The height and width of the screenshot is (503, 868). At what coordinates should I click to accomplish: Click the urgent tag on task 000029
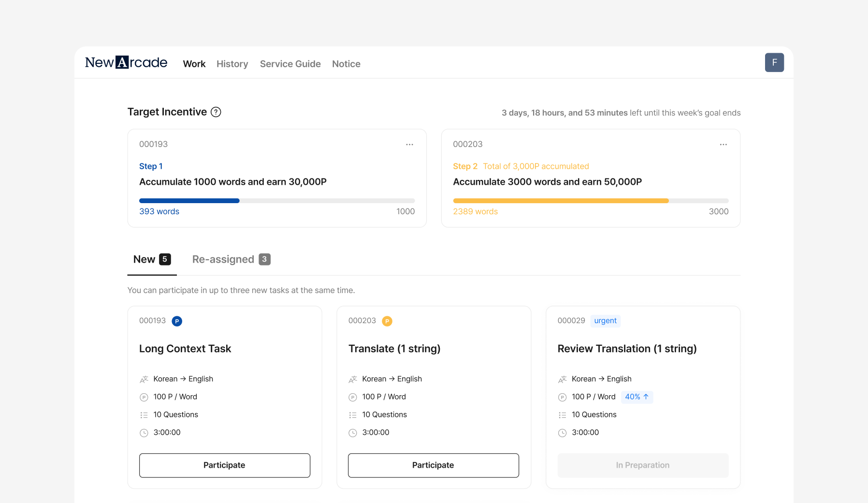point(605,321)
